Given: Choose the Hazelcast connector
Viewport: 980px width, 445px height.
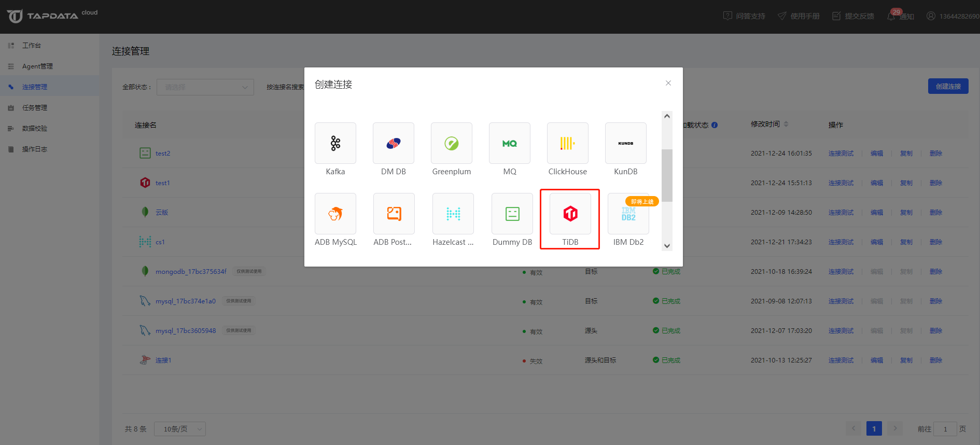Looking at the screenshot, I should coord(453,214).
